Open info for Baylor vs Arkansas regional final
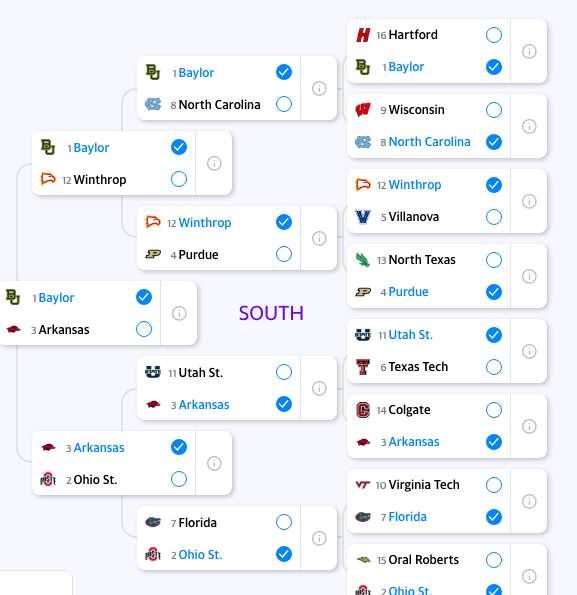577x595 pixels. tap(179, 313)
